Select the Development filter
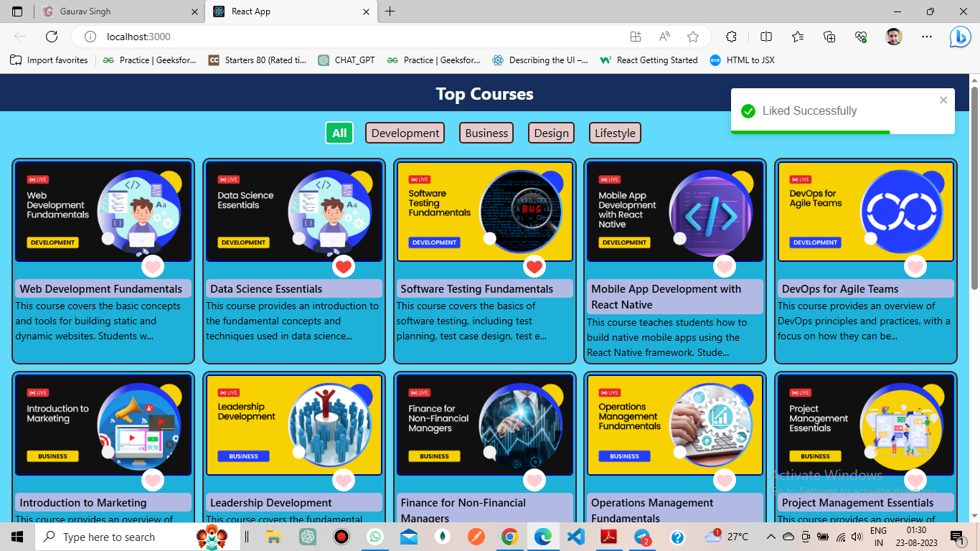This screenshot has height=551, width=980. 405,133
